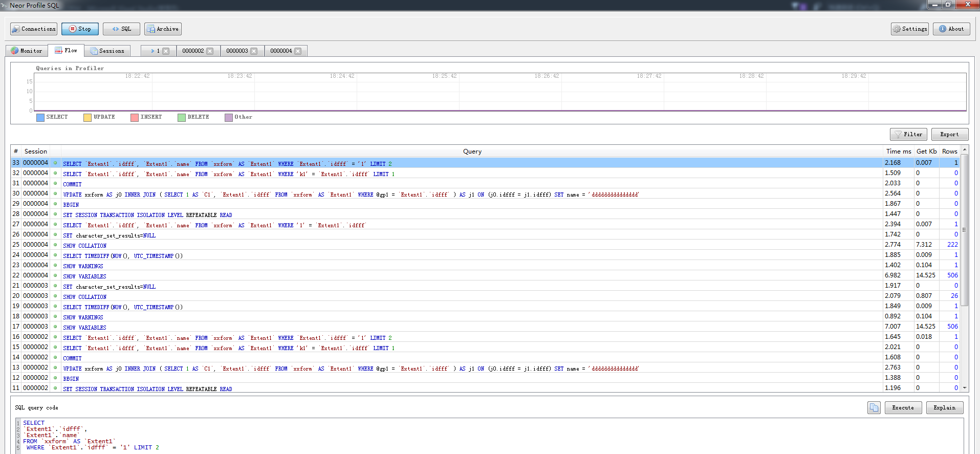Stop the profiling session

(x=80, y=29)
